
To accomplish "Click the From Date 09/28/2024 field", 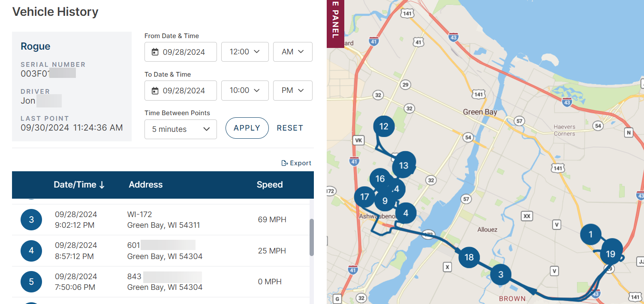I will tap(181, 52).
